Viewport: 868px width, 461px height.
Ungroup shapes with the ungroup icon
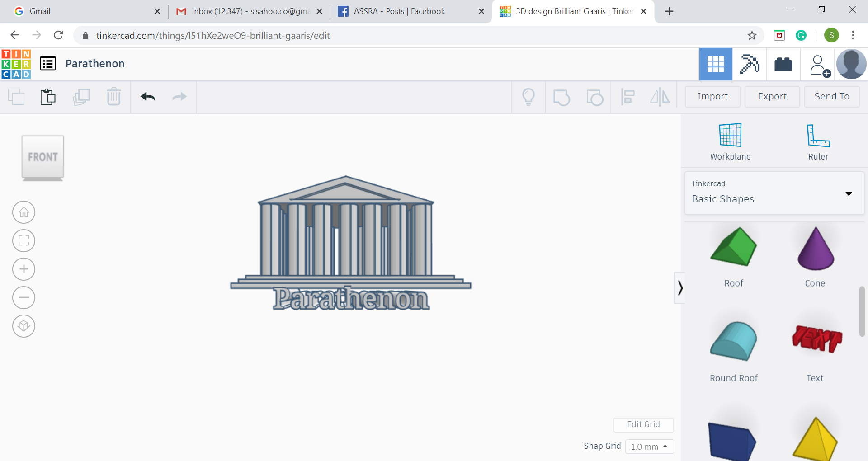click(x=595, y=97)
